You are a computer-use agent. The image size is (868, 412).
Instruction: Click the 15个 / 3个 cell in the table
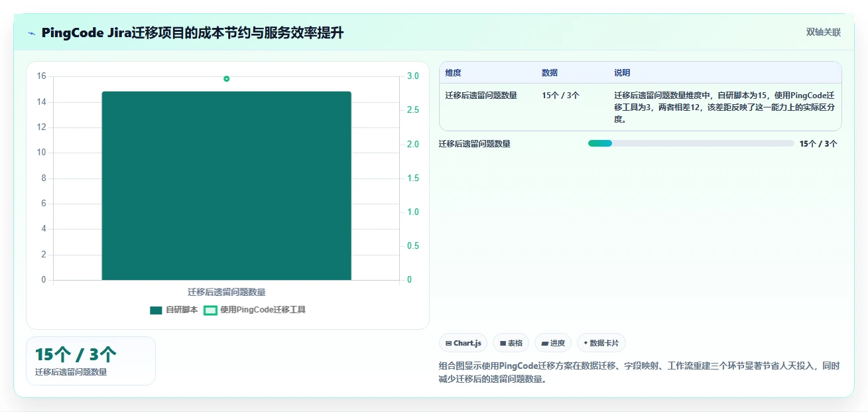pos(560,96)
